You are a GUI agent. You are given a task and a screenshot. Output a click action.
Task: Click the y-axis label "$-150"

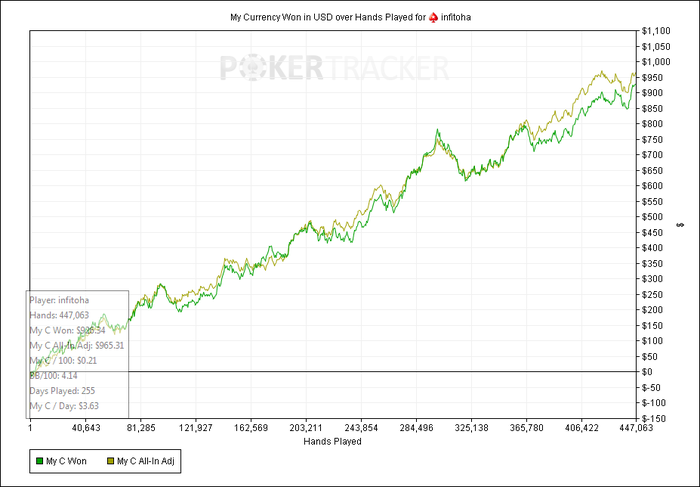point(653,418)
